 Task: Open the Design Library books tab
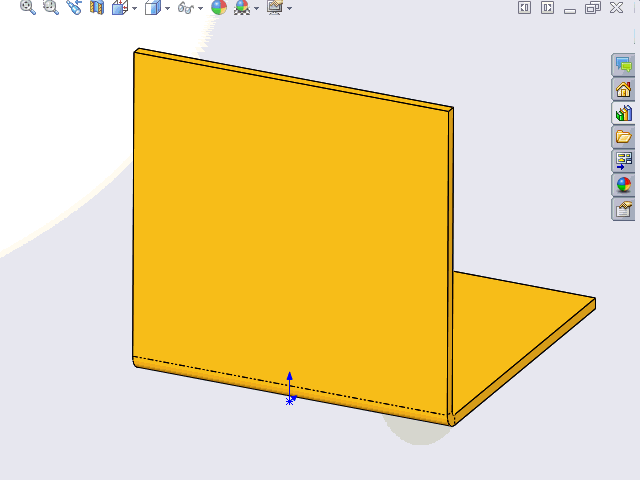[x=623, y=113]
